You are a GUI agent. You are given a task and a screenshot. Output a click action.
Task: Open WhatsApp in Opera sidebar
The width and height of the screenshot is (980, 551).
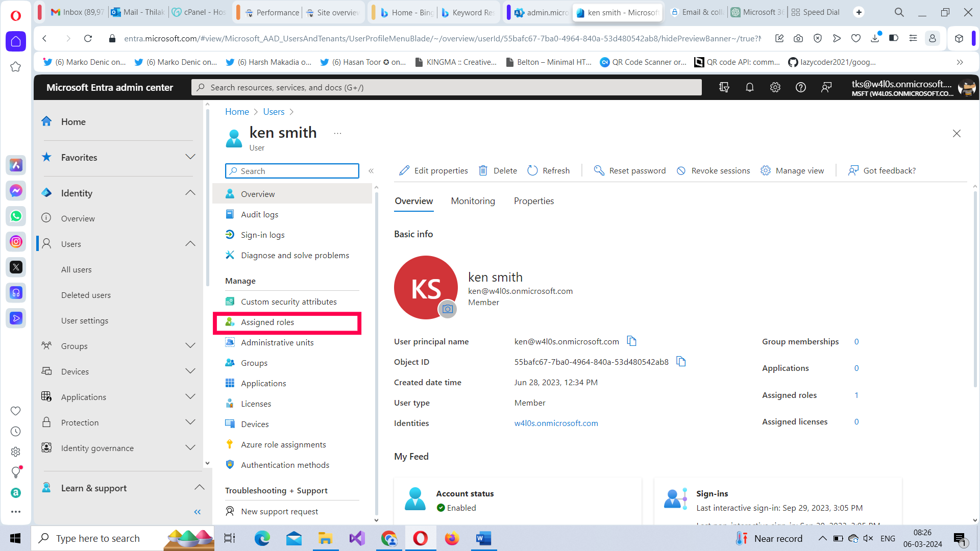pos(16,216)
